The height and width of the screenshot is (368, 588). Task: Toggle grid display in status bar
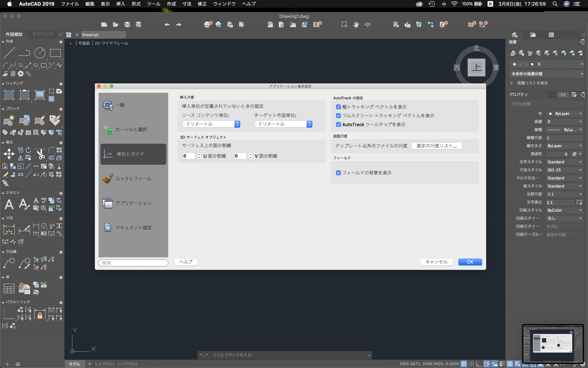(x=464, y=364)
